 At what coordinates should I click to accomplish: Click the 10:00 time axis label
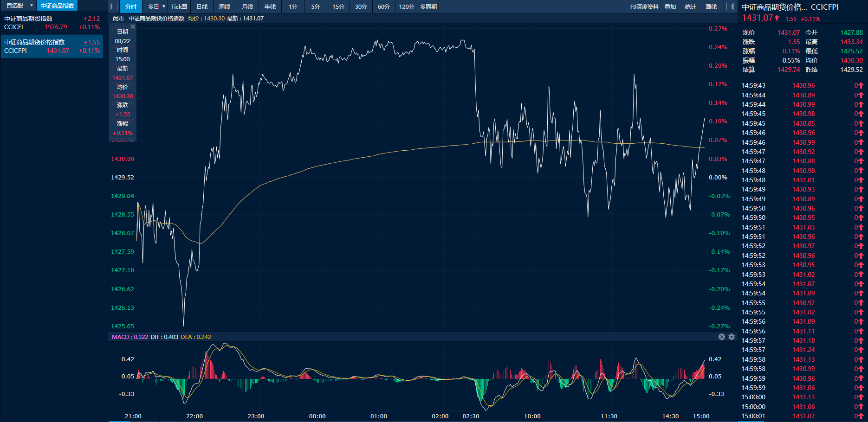coord(532,416)
